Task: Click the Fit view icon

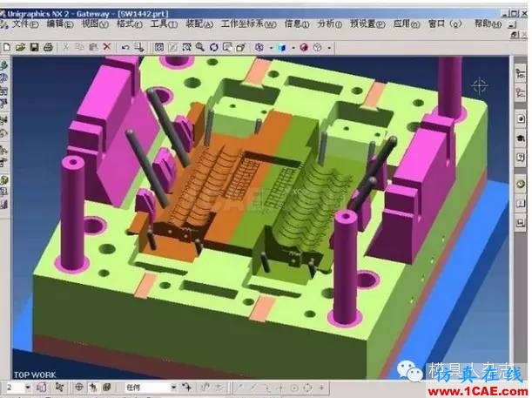Action: point(158,47)
